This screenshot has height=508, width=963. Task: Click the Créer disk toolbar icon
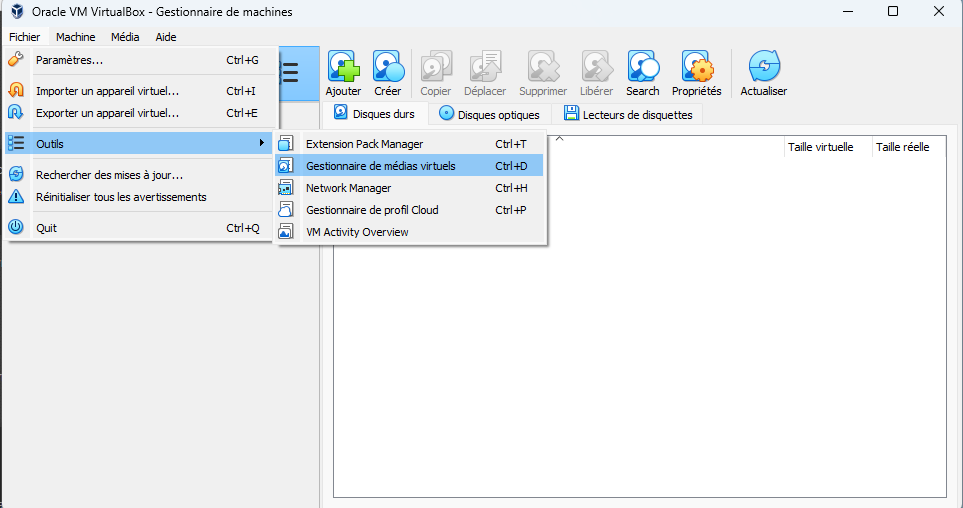pyautogui.click(x=388, y=66)
